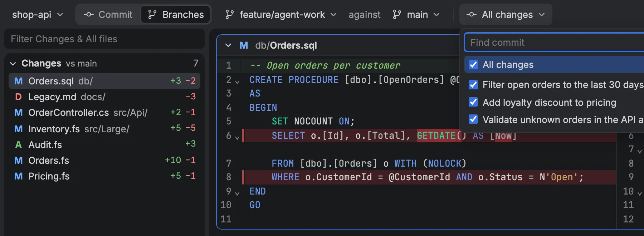
Task: Fold code at right-side line 10 chevron
Action: tap(640, 193)
